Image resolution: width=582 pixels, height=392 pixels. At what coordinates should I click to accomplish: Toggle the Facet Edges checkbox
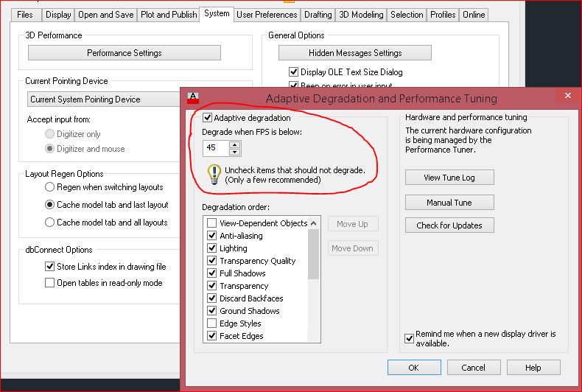211,336
